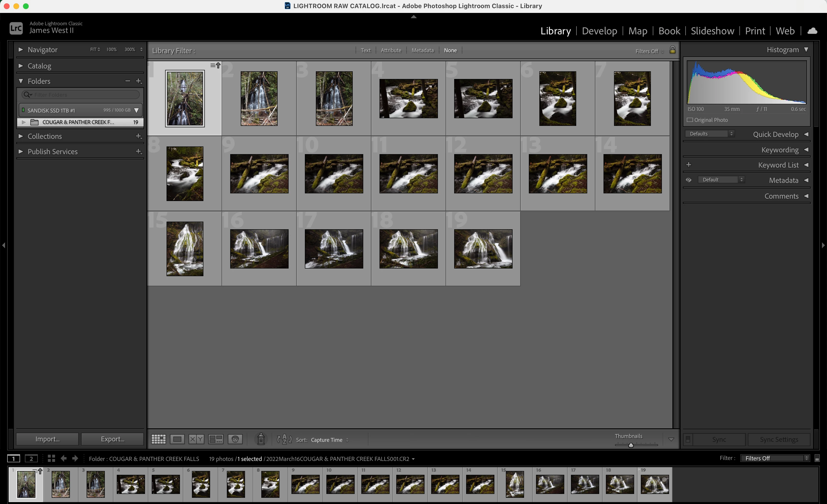Open People view face icon
This screenshot has width=827, height=504.
pos(235,439)
